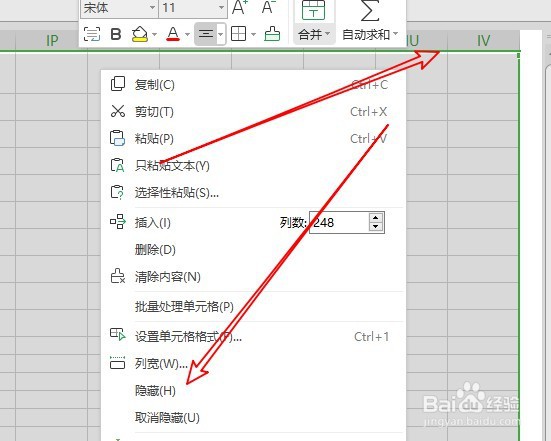Expand the 自动求和 dropdown arrow
This screenshot has height=441, width=551.
tap(396, 34)
